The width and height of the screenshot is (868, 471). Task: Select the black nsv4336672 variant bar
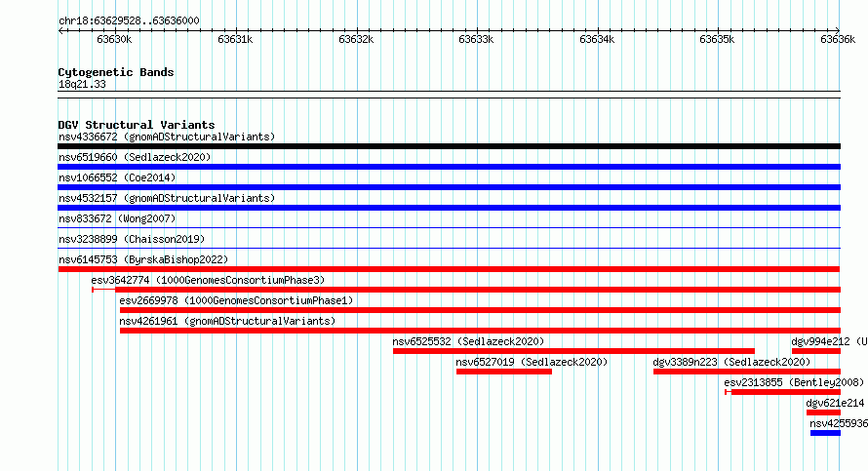coord(449,146)
